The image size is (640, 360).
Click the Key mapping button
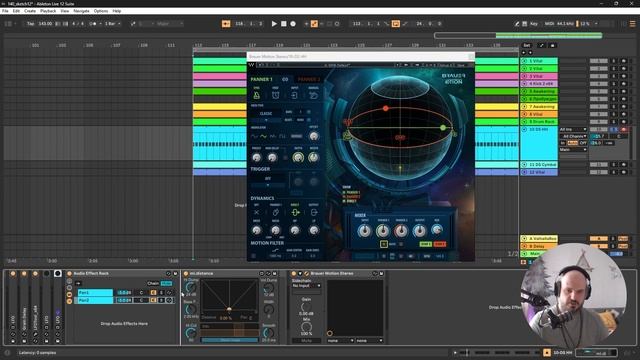[x=533, y=24]
